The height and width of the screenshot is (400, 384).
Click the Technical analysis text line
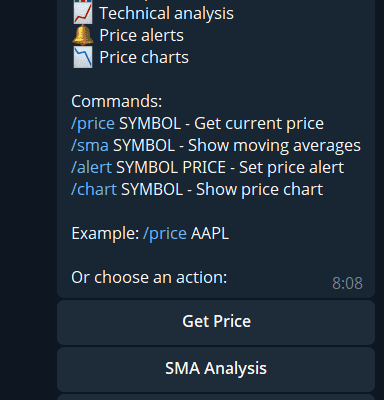[x=166, y=14]
